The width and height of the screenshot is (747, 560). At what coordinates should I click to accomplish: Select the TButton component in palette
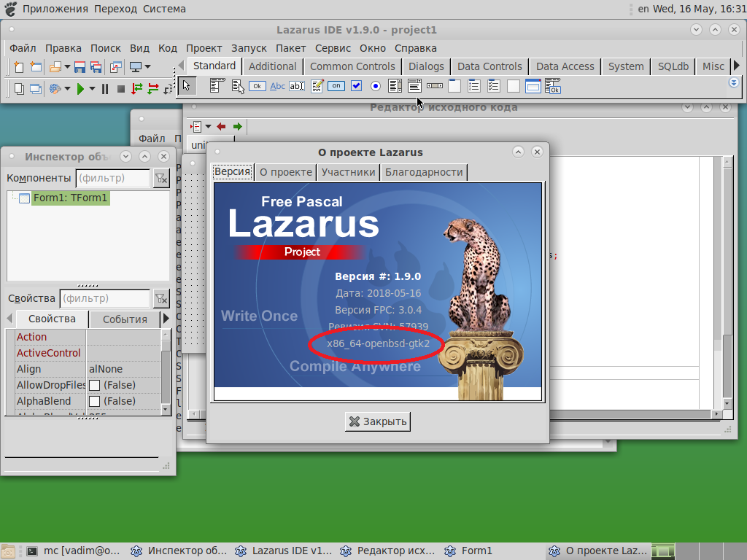pos(258,86)
